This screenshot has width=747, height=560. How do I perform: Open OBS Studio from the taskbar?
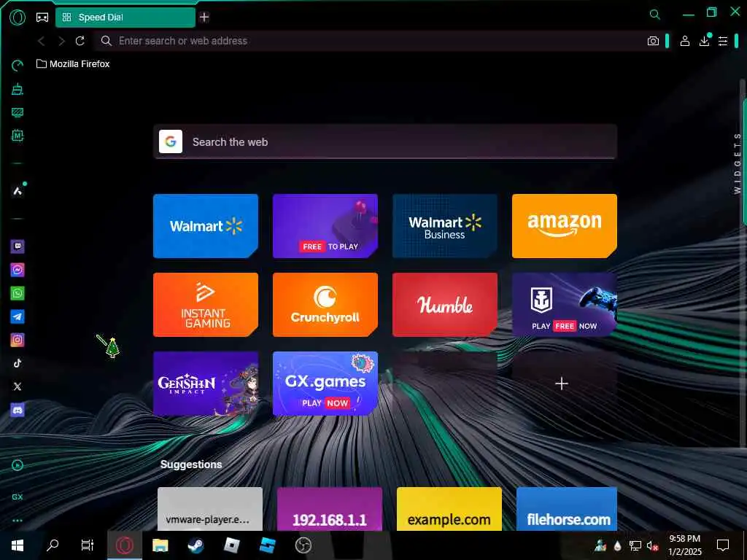(303, 545)
